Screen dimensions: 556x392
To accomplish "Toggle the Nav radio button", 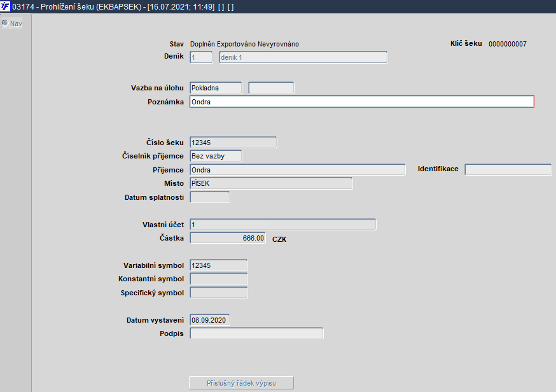I will point(5,23).
